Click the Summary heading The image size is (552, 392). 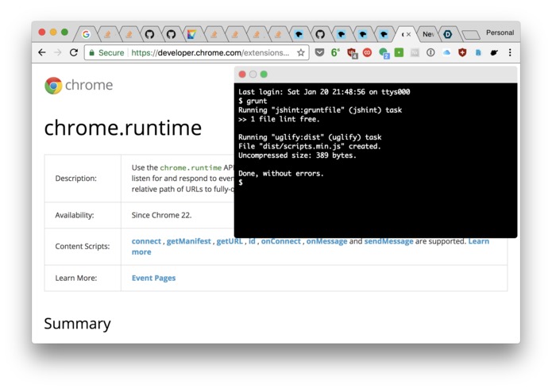coord(77,324)
